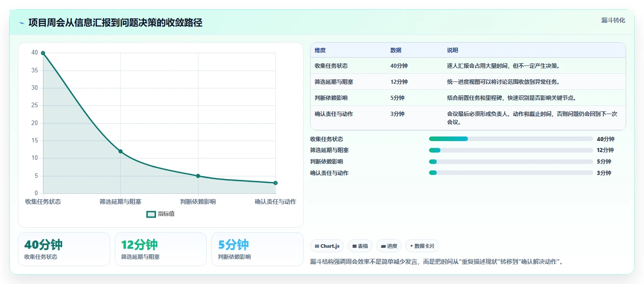Click the 漏斗转化 label at top right
The height and width of the screenshot is (284, 644).
pyautogui.click(x=613, y=20)
